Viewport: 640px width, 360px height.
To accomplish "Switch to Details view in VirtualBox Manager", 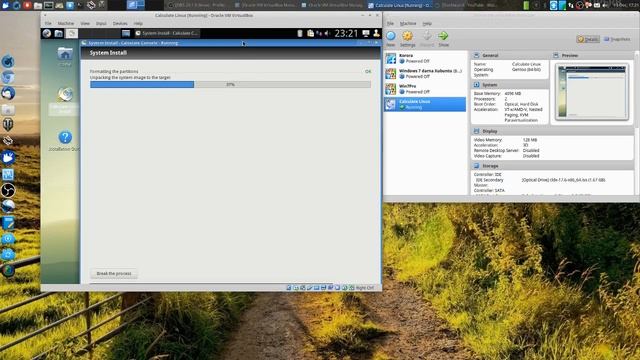I will point(588,39).
